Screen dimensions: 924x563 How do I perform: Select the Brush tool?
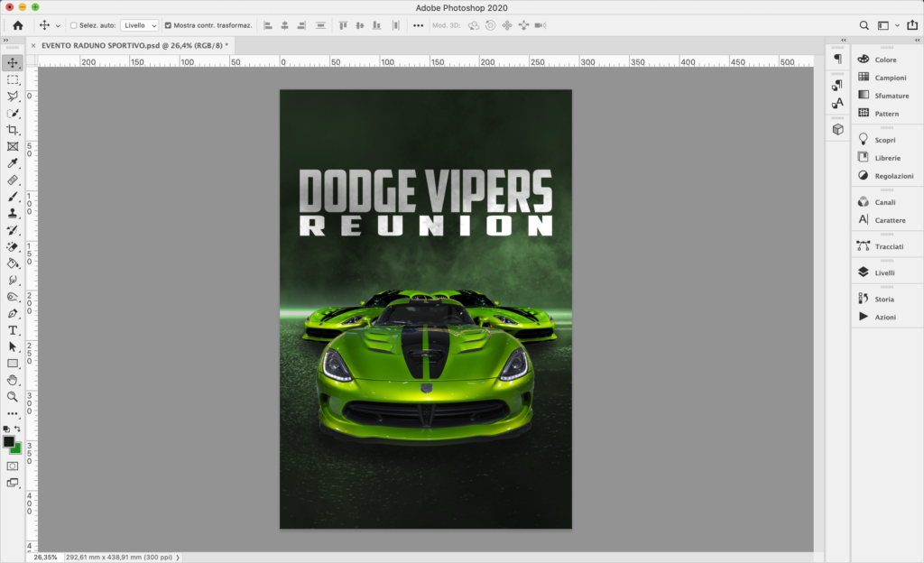click(x=13, y=197)
